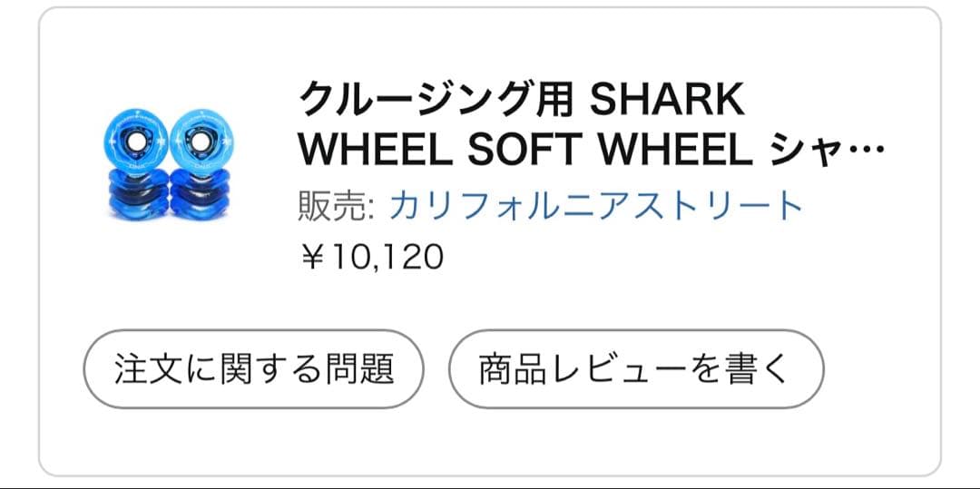Click the 販売: seller label

(x=336, y=207)
